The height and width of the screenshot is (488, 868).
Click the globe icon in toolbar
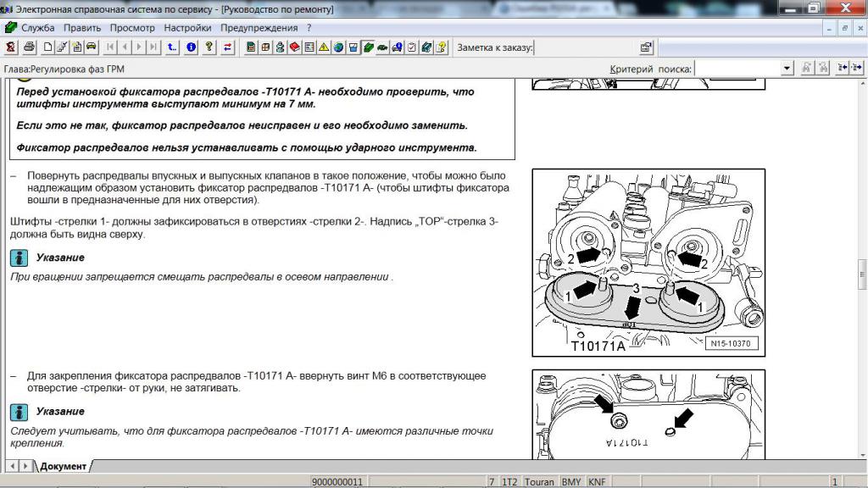tap(338, 47)
